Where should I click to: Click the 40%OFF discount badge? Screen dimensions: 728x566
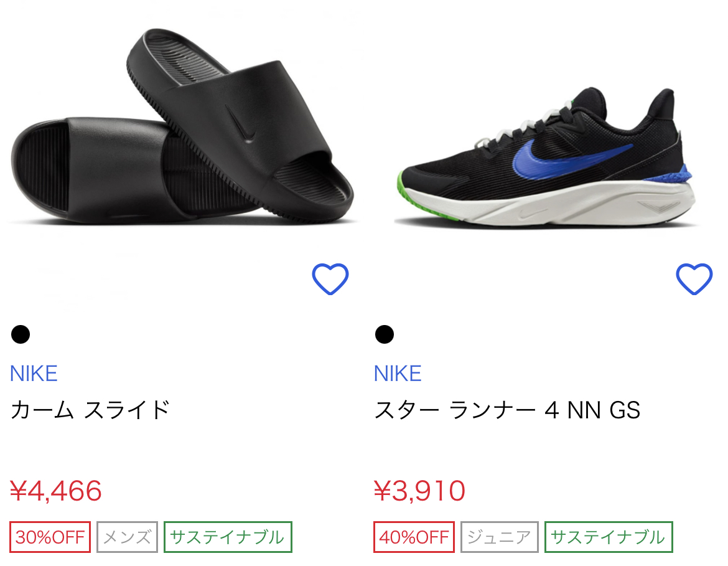[x=414, y=537]
